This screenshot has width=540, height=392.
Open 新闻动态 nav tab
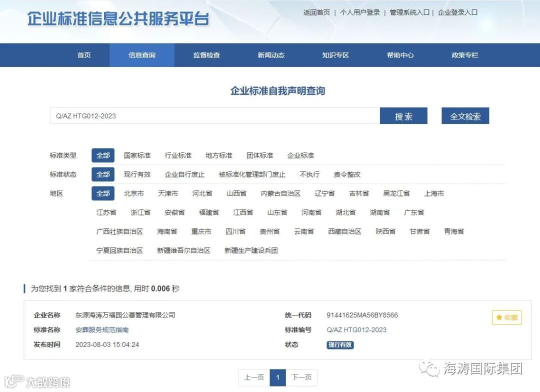[271, 55]
